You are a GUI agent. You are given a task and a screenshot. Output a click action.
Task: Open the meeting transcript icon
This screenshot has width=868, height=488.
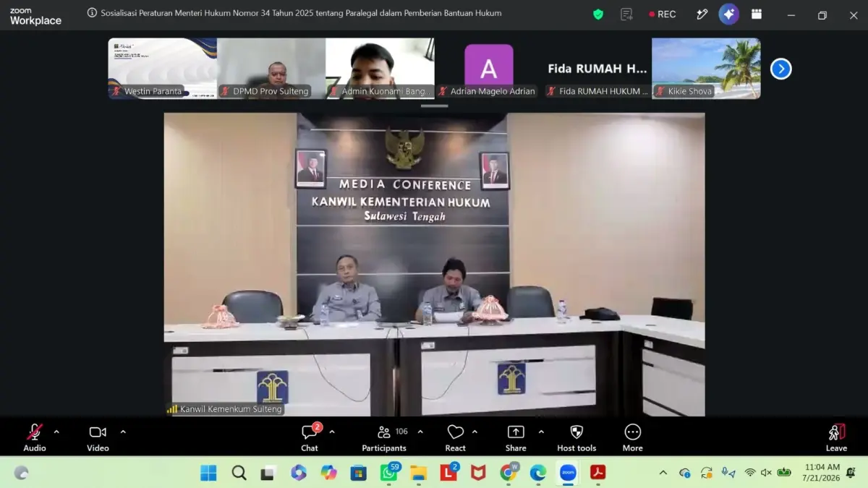pos(626,14)
